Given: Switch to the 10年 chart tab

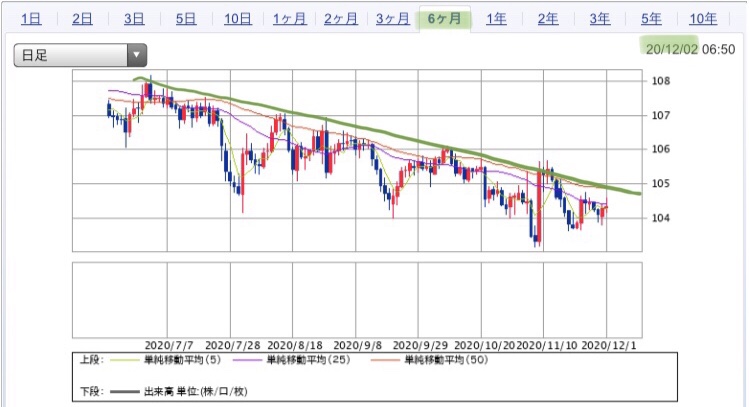Looking at the screenshot, I should (703, 18).
